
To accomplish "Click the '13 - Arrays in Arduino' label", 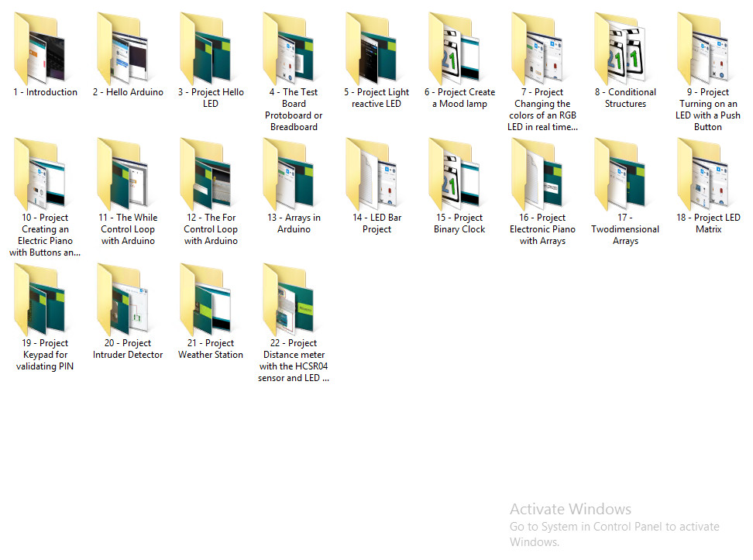I will (x=294, y=223).
